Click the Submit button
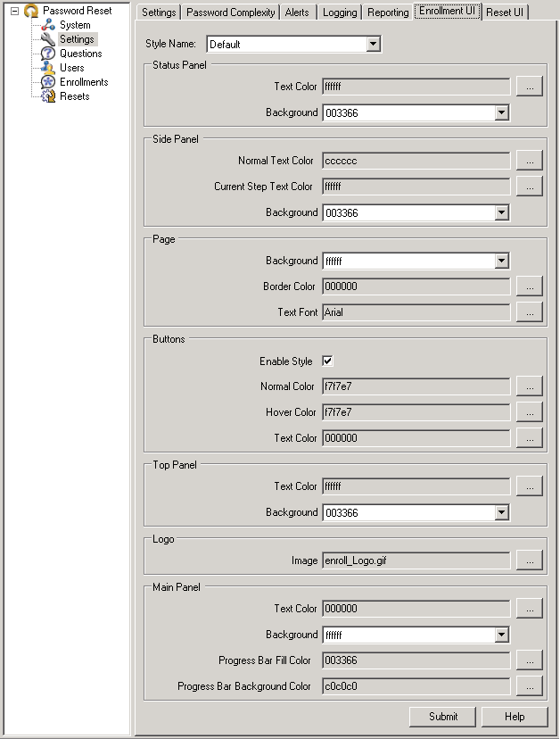The width and height of the screenshot is (560, 739). (x=442, y=717)
